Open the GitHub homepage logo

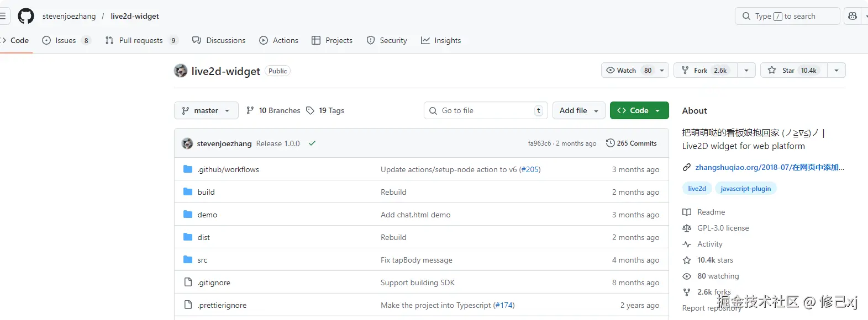[26, 16]
